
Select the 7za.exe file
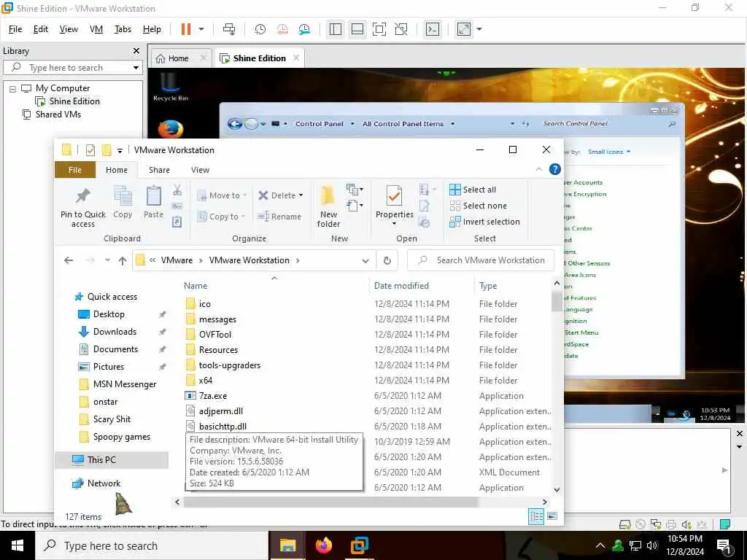pyautogui.click(x=213, y=396)
